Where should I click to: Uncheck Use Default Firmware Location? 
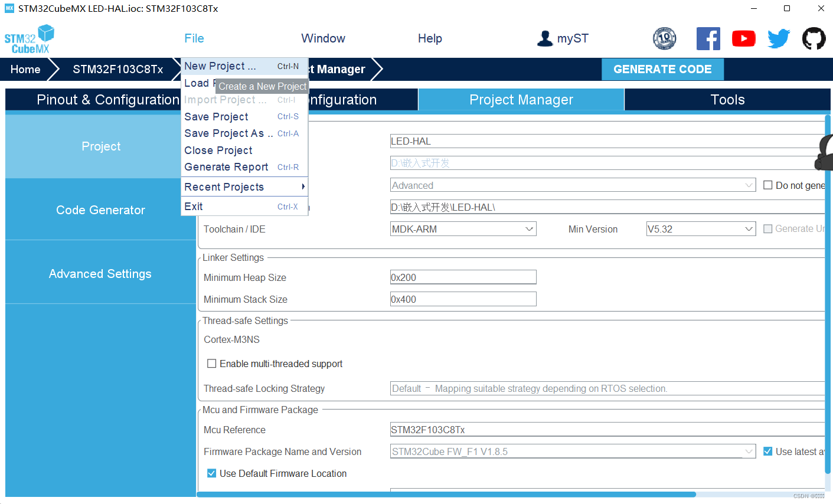click(211, 473)
